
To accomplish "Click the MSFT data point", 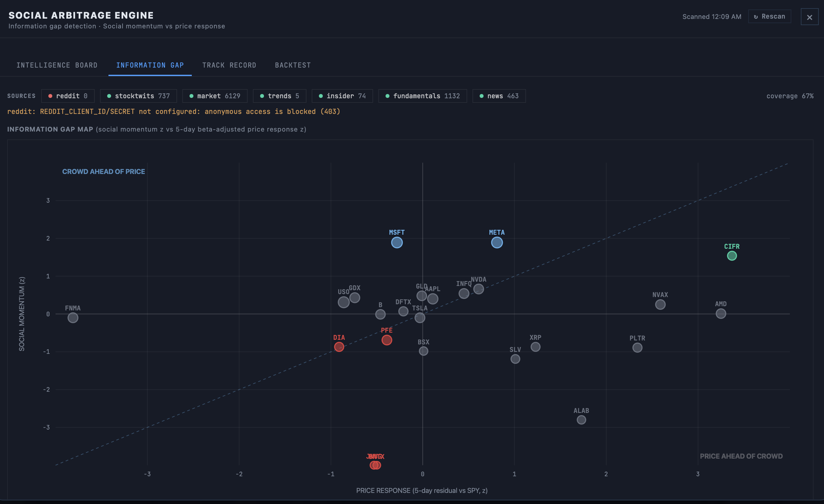I will point(397,243).
